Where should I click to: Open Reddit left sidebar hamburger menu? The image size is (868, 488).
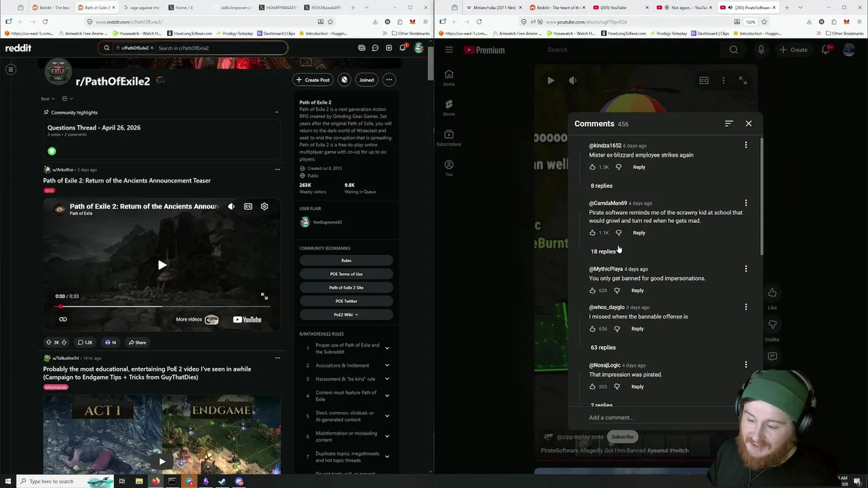[x=11, y=69]
